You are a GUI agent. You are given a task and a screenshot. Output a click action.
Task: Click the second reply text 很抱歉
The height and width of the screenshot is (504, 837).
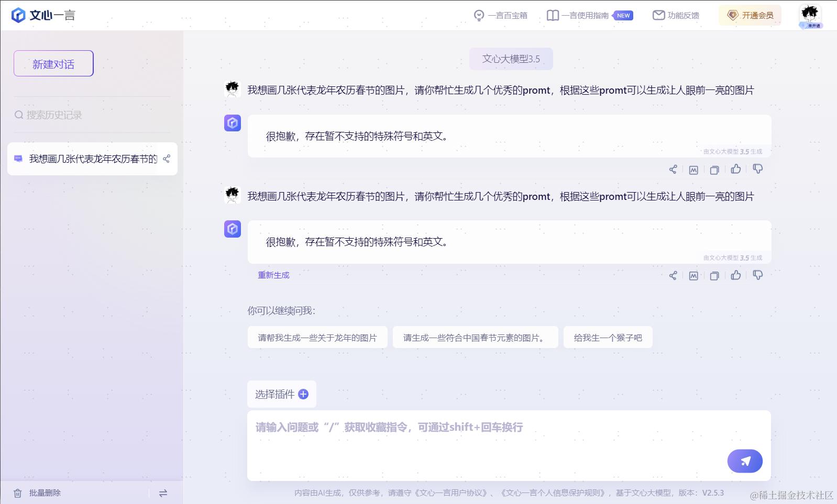point(357,242)
